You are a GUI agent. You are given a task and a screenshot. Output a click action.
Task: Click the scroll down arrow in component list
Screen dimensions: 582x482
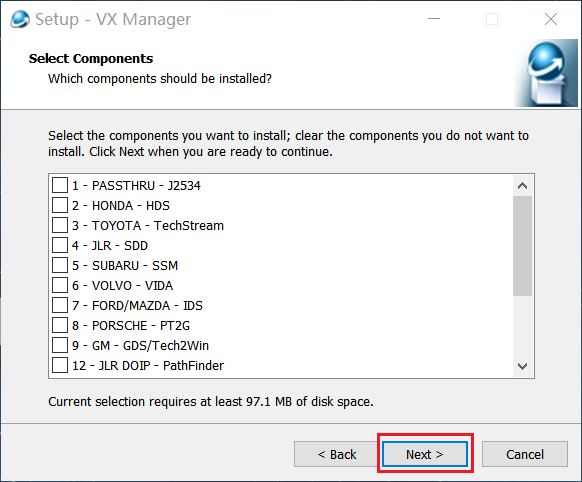tap(522, 367)
